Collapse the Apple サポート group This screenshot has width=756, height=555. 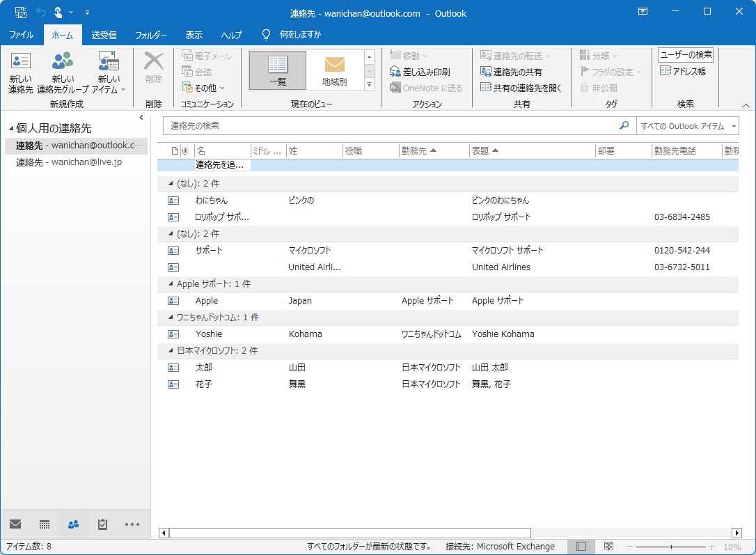point(171,284)
